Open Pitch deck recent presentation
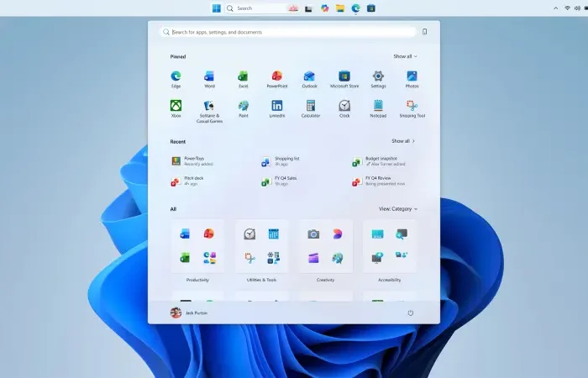 187,181
